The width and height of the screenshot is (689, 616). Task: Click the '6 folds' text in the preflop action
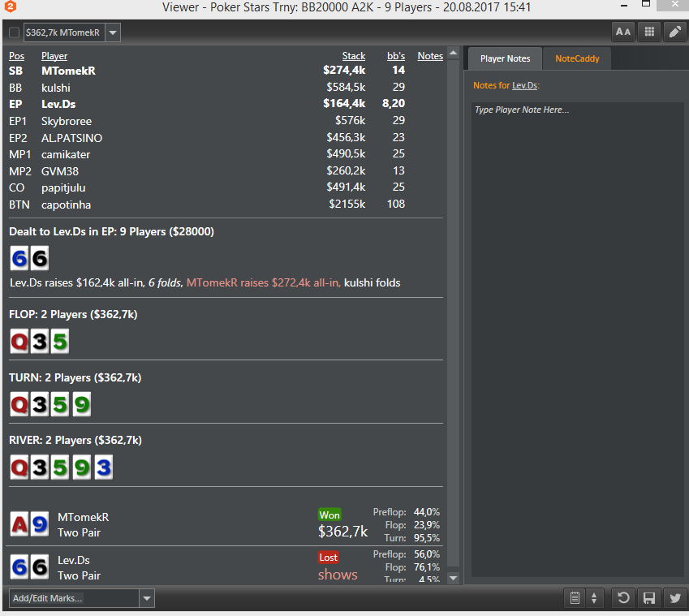(165, 282)
